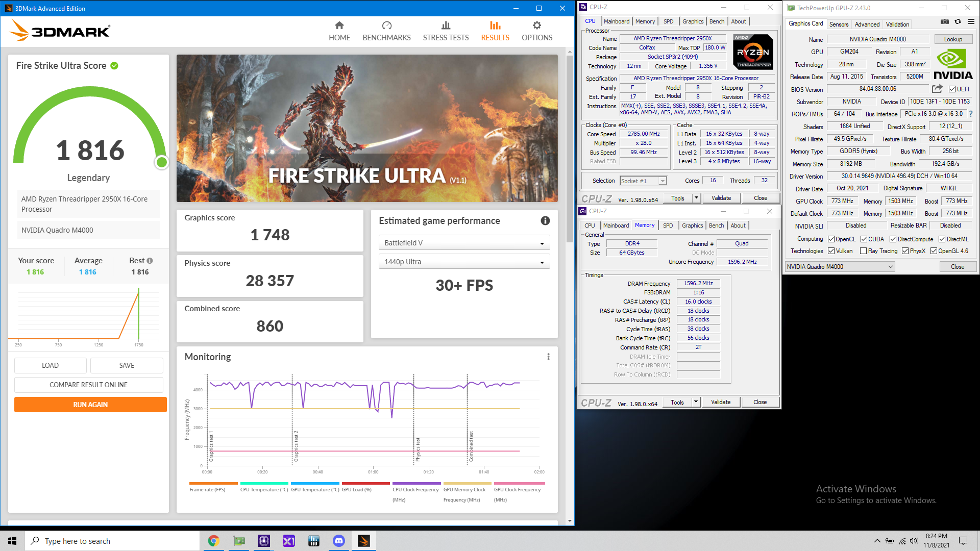Image resolution: width=980 pixels, height=551 pixels.
Task: Click the Ryzen Threadripper logo in CPU-Z
Action: [x=753, y=52]
